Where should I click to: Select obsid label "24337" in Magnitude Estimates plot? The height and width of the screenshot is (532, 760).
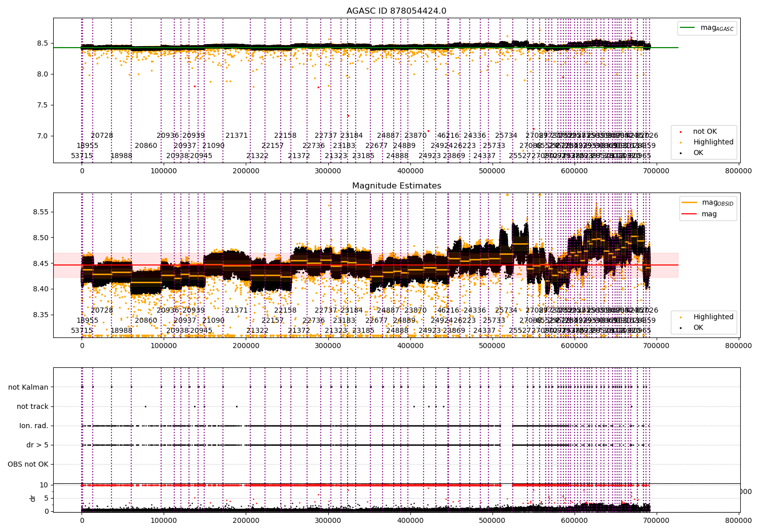(484, 330)
